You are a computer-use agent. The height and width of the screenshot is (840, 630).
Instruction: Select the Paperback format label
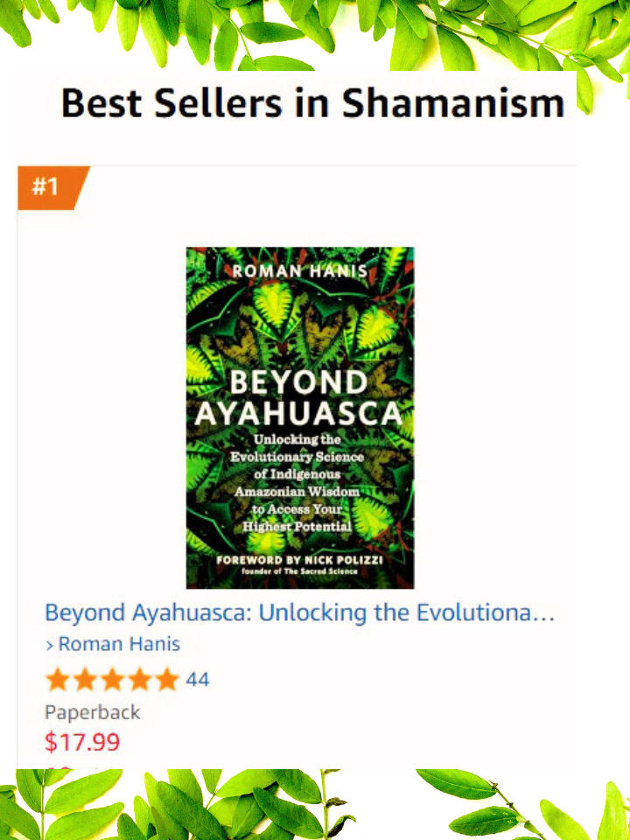(x=93, y=712)
